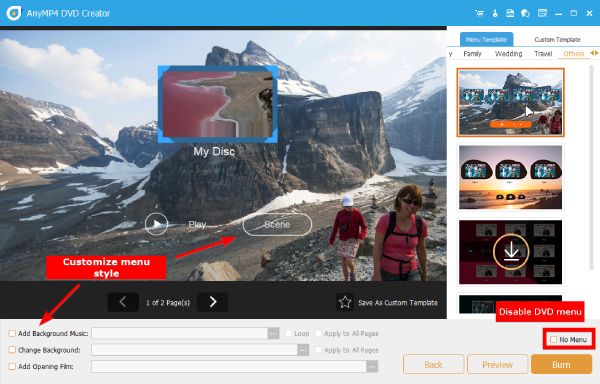Select the sunset beach menu template thumbnail
This screenshot has width=600, height=384.
[510, 177]
